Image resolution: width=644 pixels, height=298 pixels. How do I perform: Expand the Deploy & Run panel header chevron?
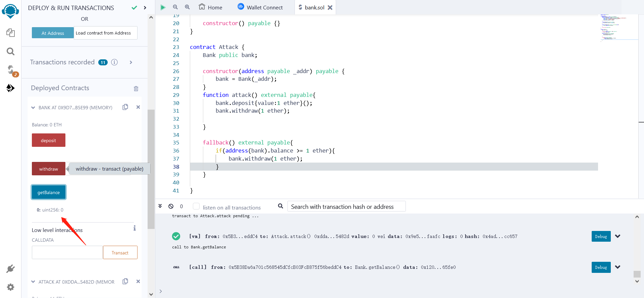click(x=145, y=8)
